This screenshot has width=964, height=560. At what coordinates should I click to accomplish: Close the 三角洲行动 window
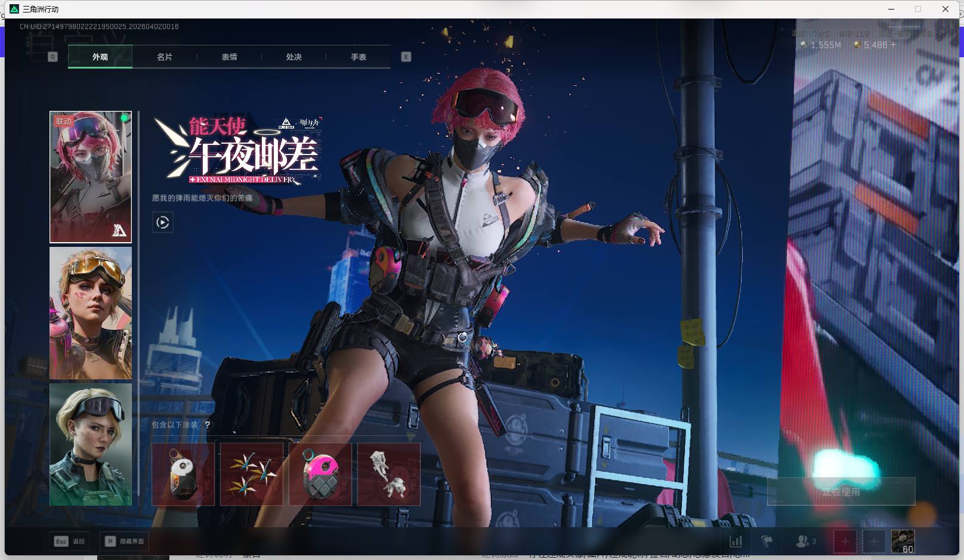[x=946, y=9]
